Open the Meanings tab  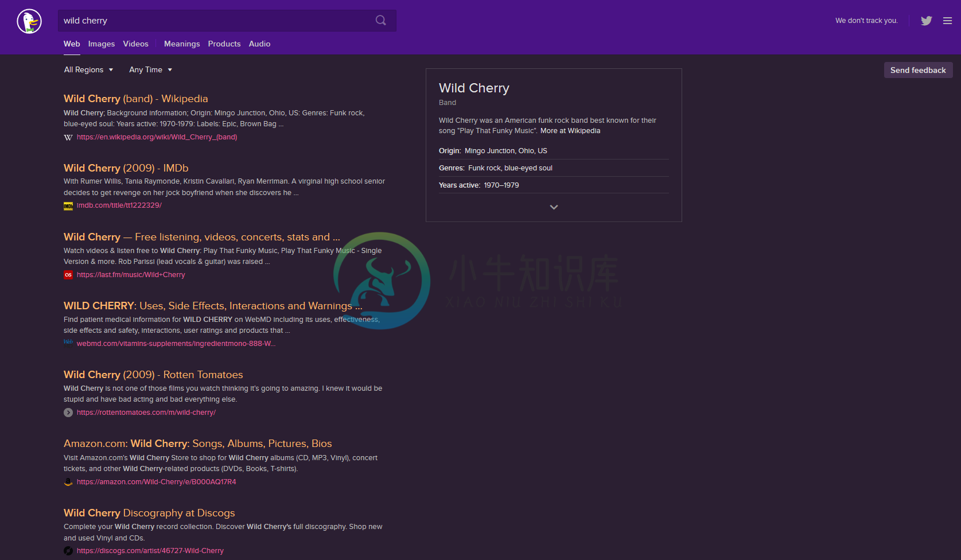182,44
